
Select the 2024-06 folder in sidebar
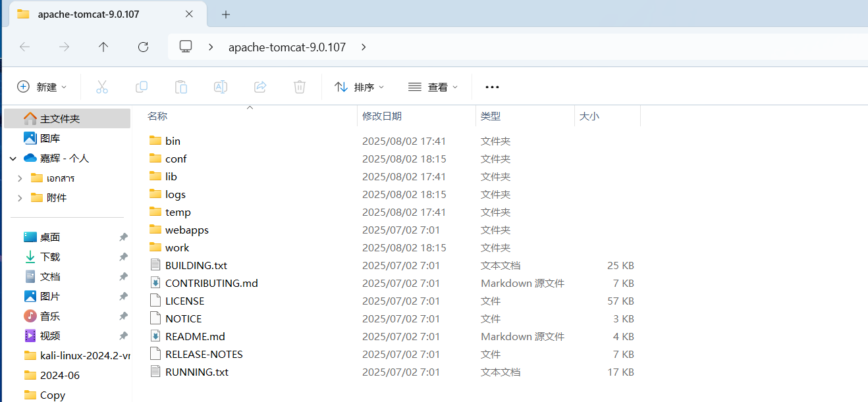(51, 375)
